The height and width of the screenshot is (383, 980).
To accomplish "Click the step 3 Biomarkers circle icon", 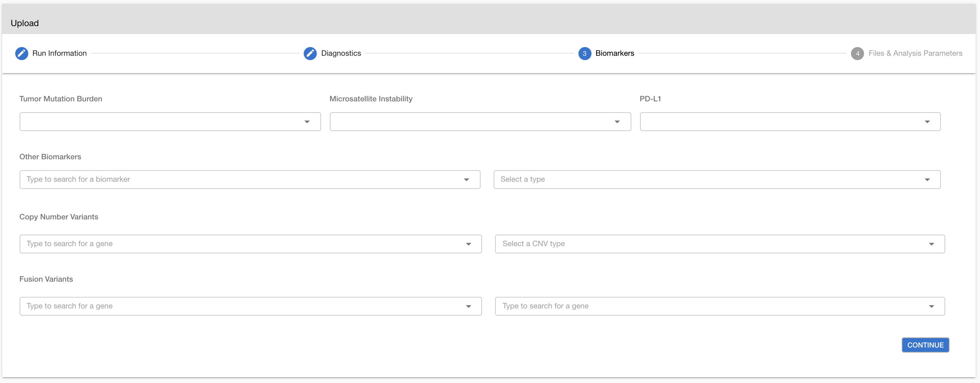I will [584, 54].
